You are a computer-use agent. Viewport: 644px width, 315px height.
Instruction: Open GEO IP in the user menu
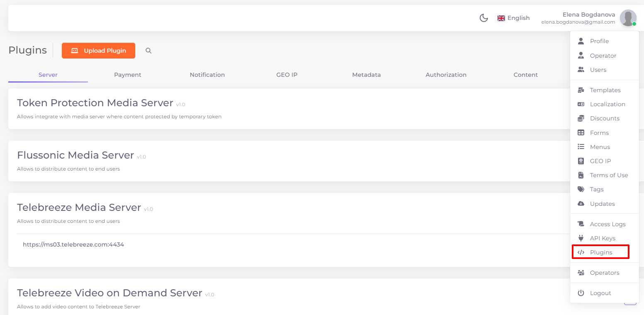pos(605,161)
